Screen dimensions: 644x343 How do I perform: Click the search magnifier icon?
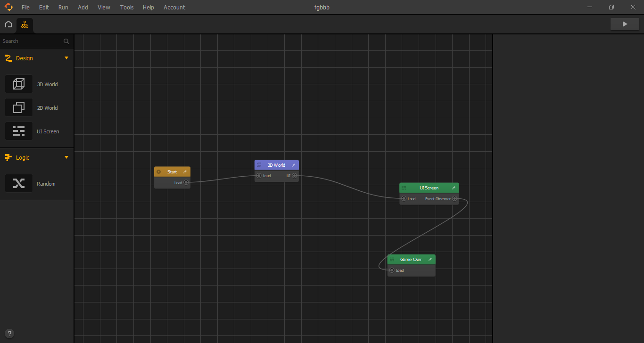click(66, 41)
